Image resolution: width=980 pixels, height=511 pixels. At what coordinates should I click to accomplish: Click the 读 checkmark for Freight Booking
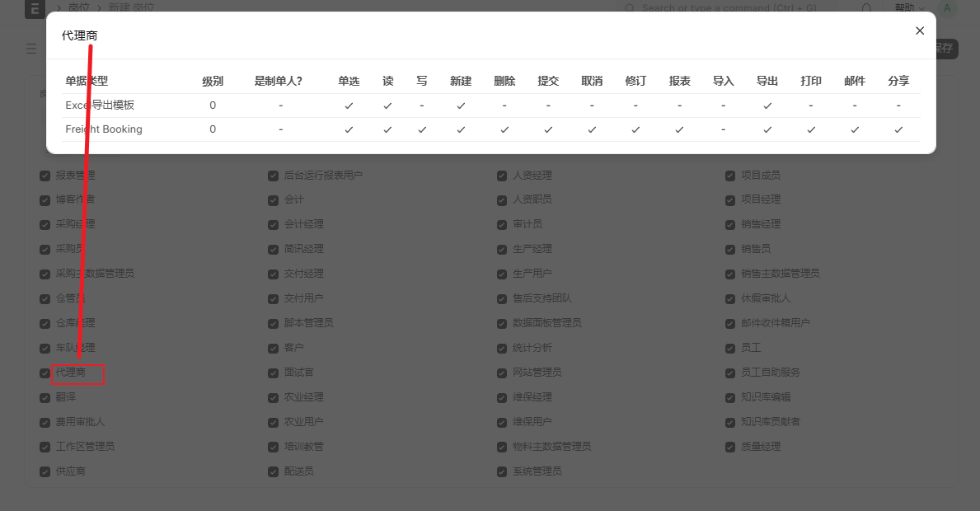click(387, 129)
